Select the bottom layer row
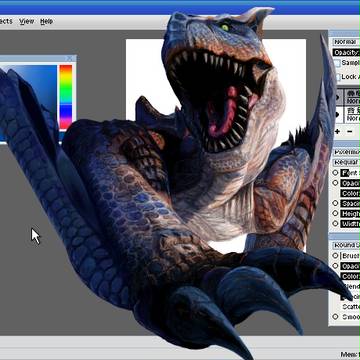Viewport: 360px width, 360px height. point(348,115)
